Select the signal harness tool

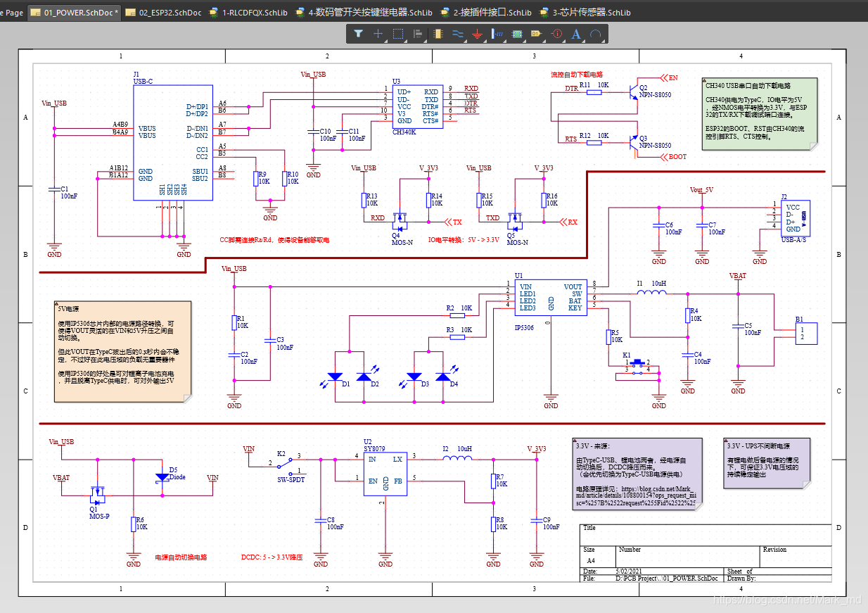click(x=497, y=34)
